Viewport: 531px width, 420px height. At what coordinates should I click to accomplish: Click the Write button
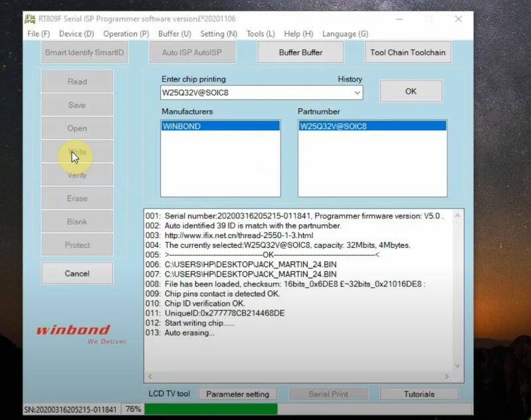(77, 152)
